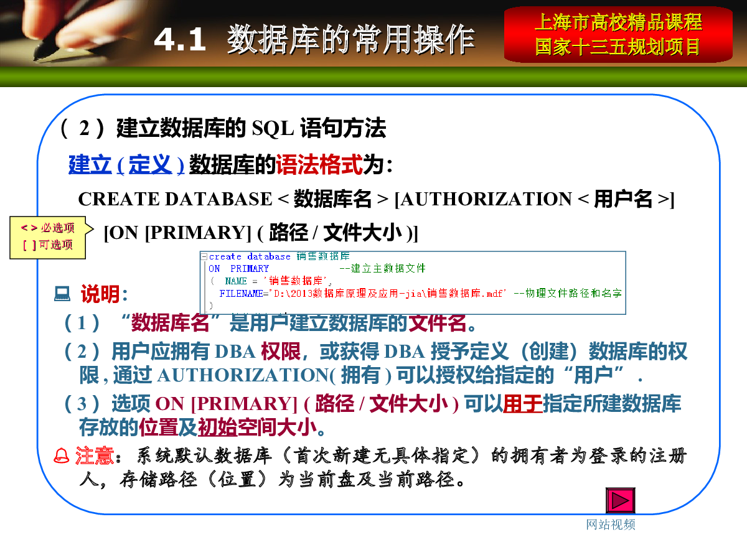The image size is (747, 560).
Task: Click ON PRIMARY in the code snippet
Action: click(239, 269)
